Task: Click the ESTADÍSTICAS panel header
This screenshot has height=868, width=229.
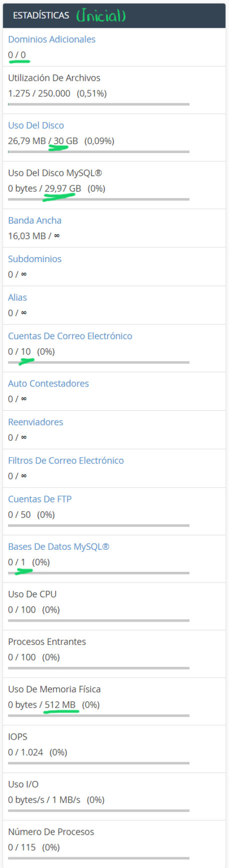Action: click(114, 15)
